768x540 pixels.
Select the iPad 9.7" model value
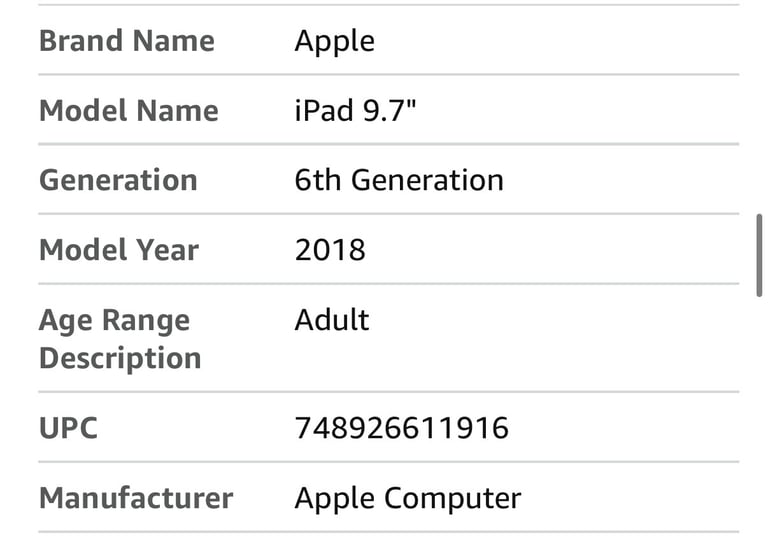coord(355,110)
